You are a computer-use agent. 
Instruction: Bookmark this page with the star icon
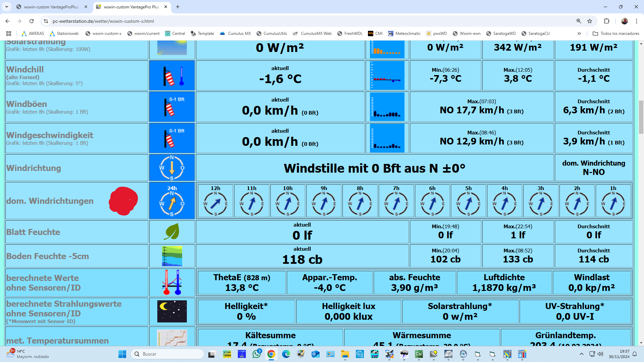(590, 21)
